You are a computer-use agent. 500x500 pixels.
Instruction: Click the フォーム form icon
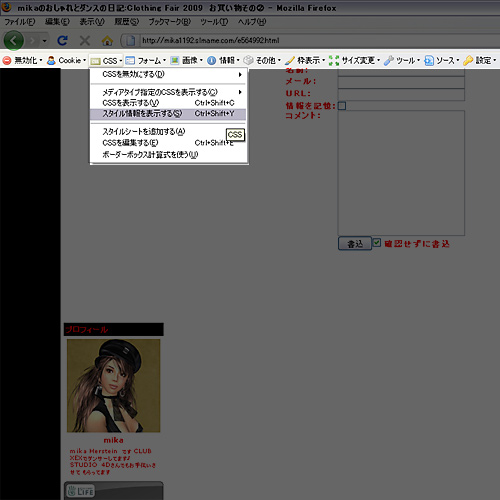tap(130, 60)
